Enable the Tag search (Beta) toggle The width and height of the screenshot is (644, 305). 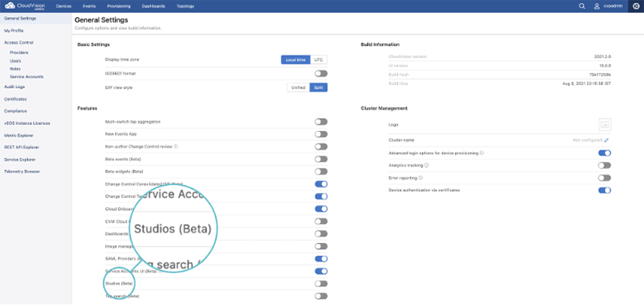(321, 296)
